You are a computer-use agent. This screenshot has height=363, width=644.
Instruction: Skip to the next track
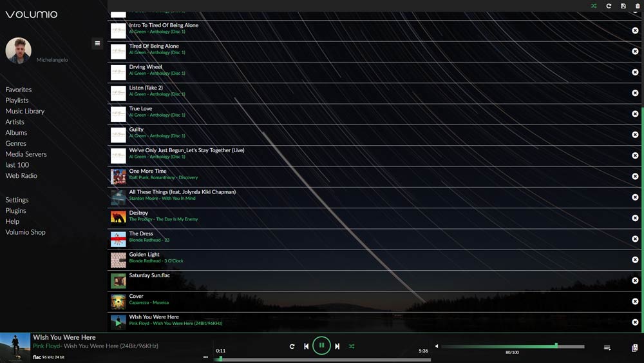(x=337, y=346)
